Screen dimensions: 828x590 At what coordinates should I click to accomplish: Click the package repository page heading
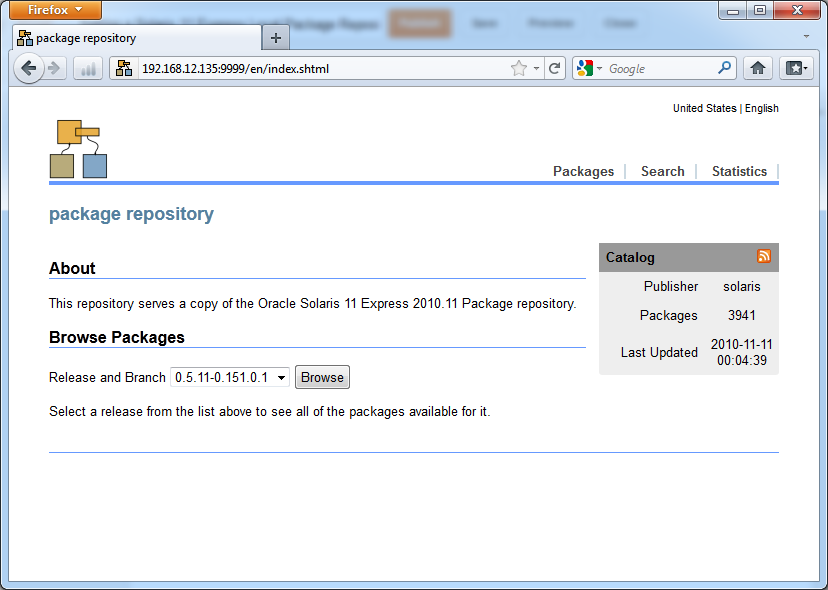tap(131, 214)
